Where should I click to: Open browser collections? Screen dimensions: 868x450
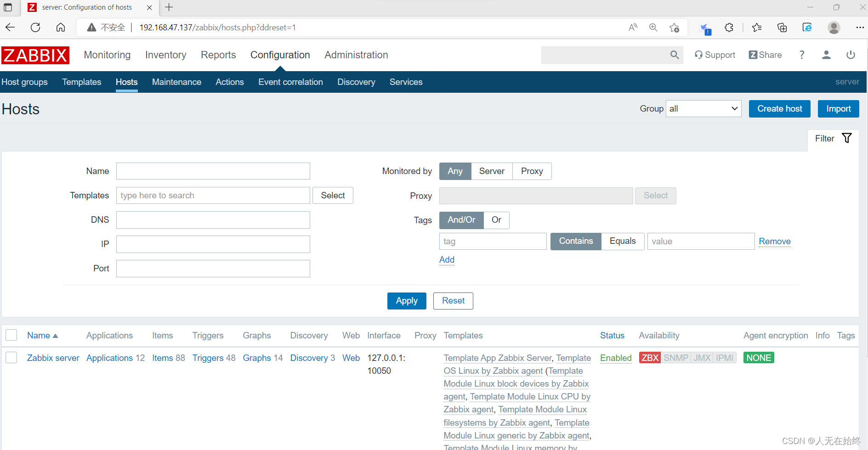click(x=782, y=28)
